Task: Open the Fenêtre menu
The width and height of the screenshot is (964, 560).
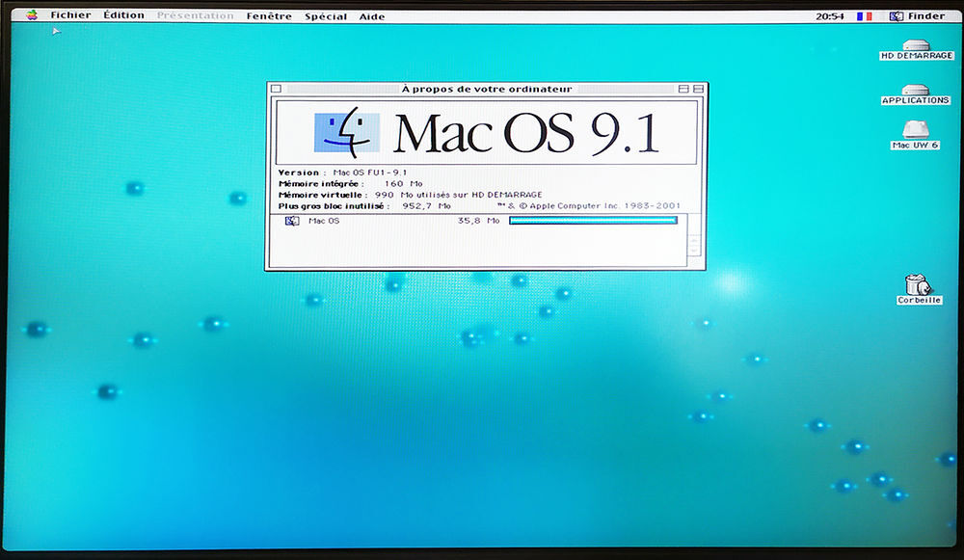Action: (269, 16)
